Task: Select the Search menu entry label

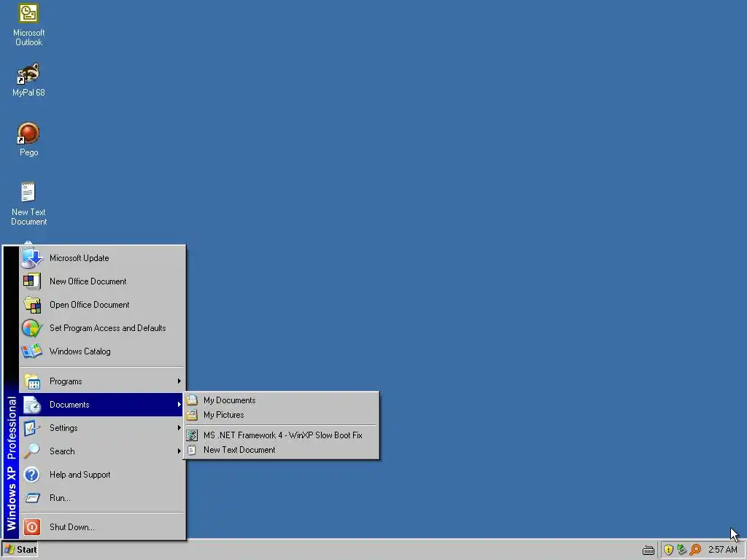Action: pyautogui.click(x=62, y=451)
